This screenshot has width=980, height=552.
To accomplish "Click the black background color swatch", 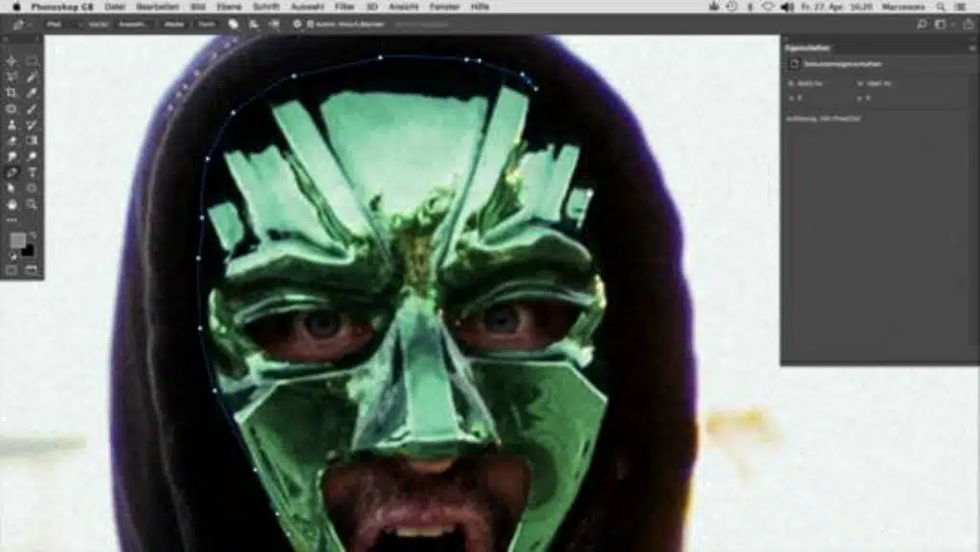I will click(x=29, y=251).
